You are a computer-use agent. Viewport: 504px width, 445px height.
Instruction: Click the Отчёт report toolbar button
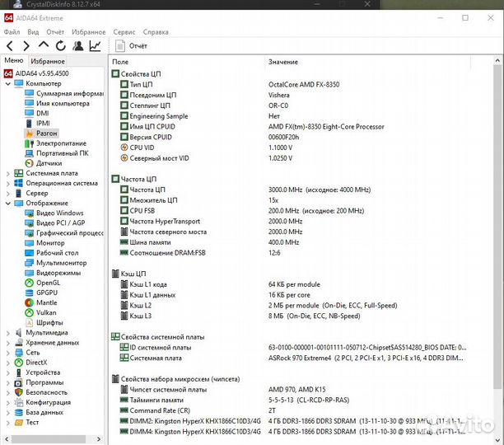pyautogui.click(x=132, y=46)
